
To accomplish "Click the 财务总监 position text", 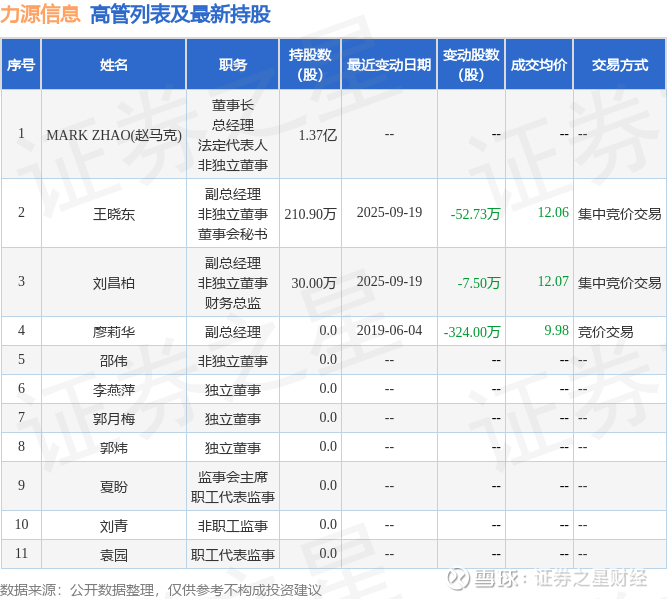I will point(233,302).
